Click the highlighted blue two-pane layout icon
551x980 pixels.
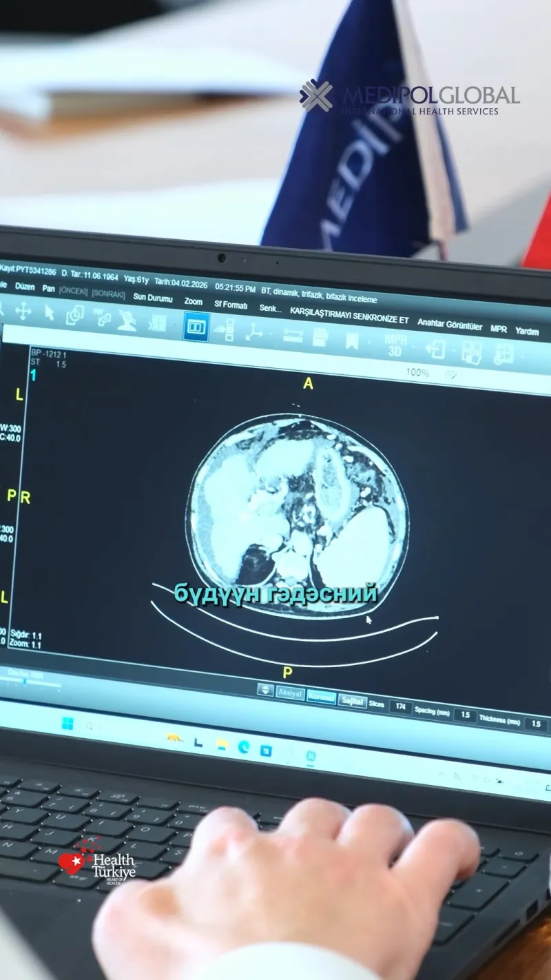(196, 326)
